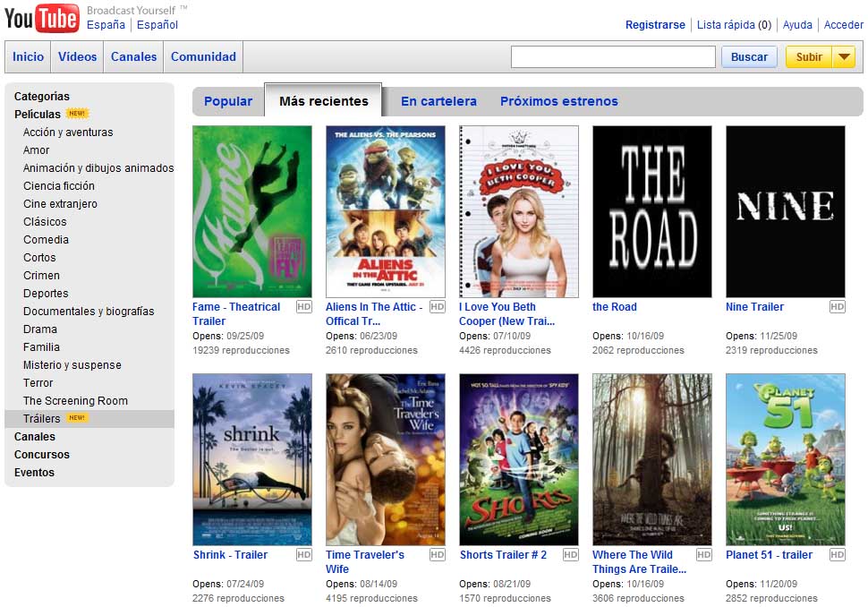Viewport: 868px width, 607px height.
Task: Open the Nine Trailer title link
Action: [x=754, y=307]
